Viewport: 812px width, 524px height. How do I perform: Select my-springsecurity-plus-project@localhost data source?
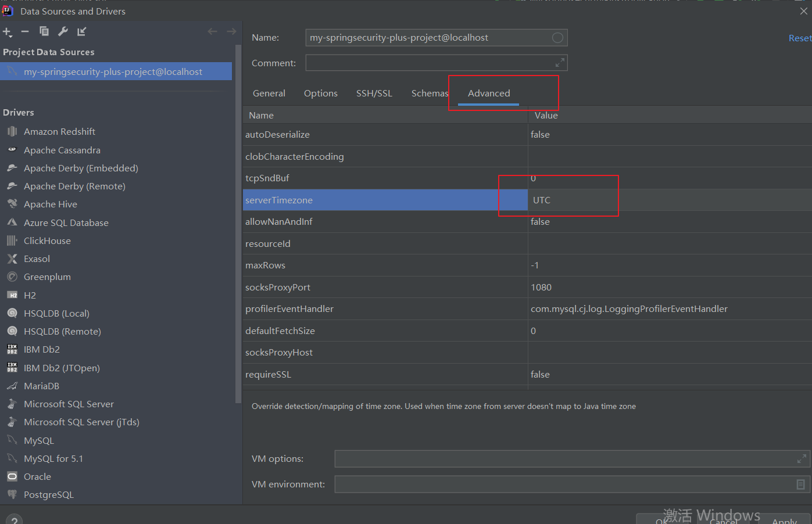click(116, 71)
